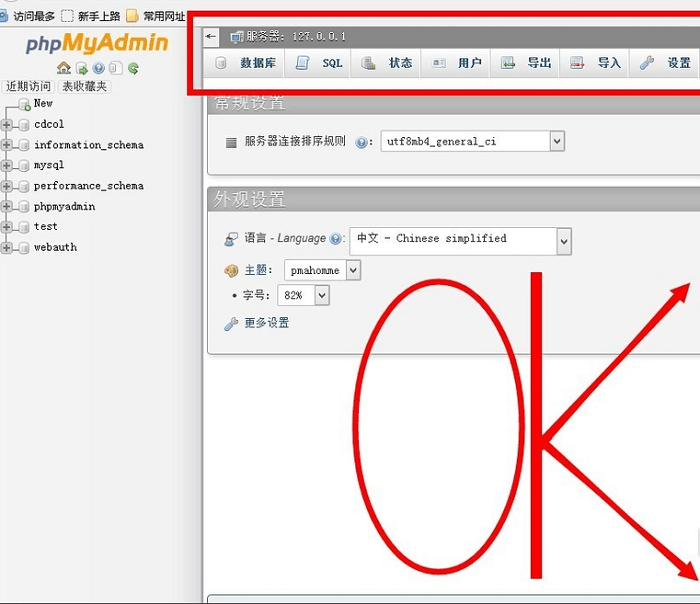Screen dimensions: 700x604
Task: Expand the mysql database tree
Action: click(x=6, y=166)
